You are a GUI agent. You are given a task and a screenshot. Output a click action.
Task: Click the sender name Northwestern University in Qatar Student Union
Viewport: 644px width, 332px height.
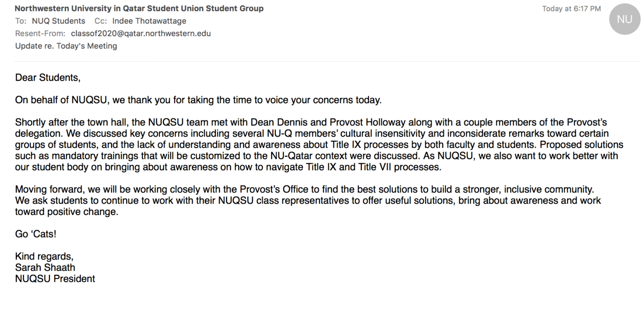118,9
